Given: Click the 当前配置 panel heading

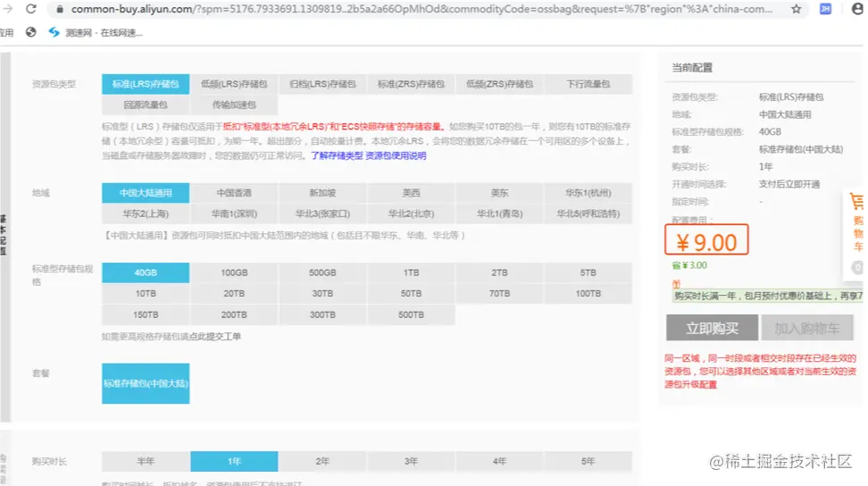Looking at the screenshot, I should (x=692, y=68).
